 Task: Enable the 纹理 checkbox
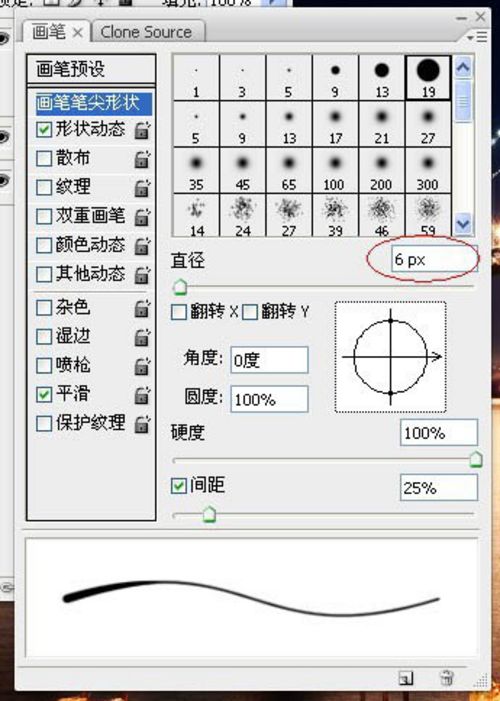pos(44,188)
